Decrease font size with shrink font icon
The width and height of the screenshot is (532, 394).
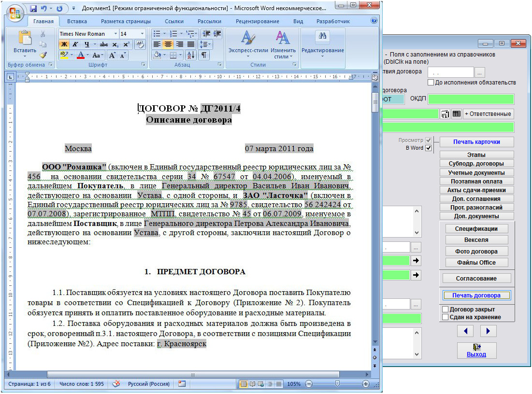122,55
